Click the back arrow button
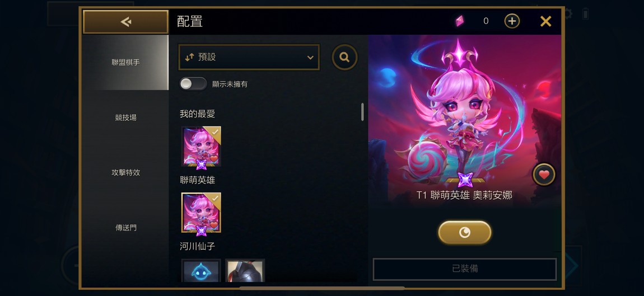Screen dimensions: 644x296 click(x=125, y=22)
